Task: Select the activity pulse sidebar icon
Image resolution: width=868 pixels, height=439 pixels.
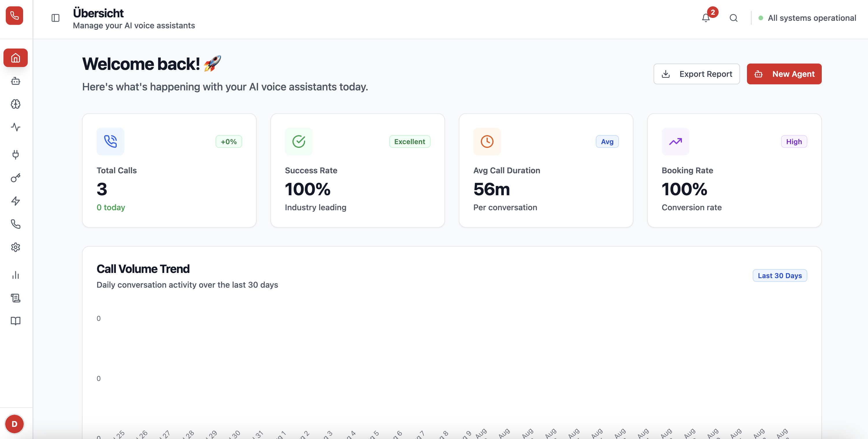Action: (x=16, y=127)
